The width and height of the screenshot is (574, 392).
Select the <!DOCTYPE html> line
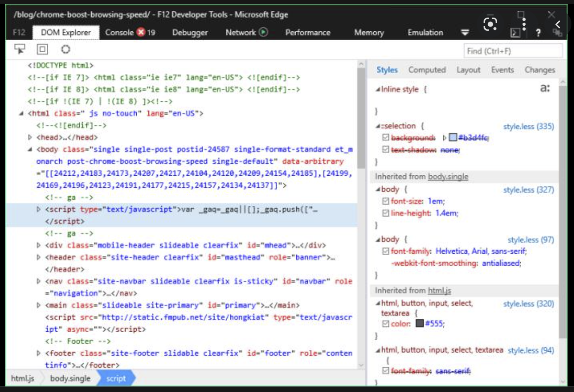(60, 66)
